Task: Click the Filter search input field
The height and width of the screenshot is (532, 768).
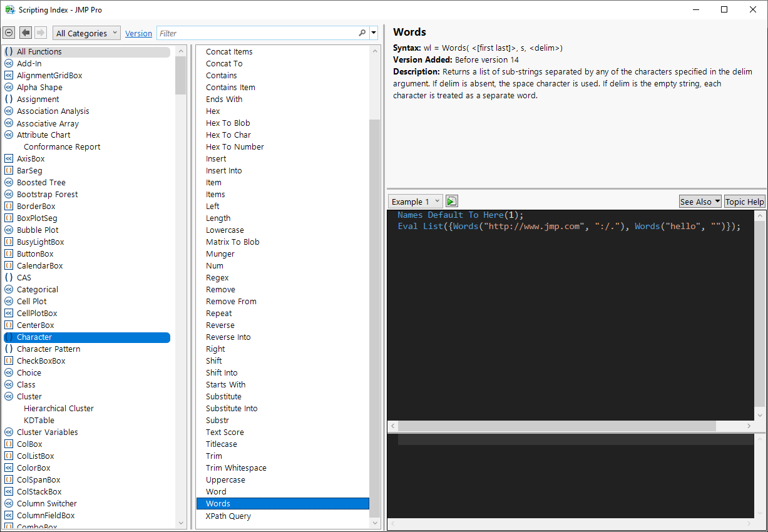Action: click(x=257, y=34)
